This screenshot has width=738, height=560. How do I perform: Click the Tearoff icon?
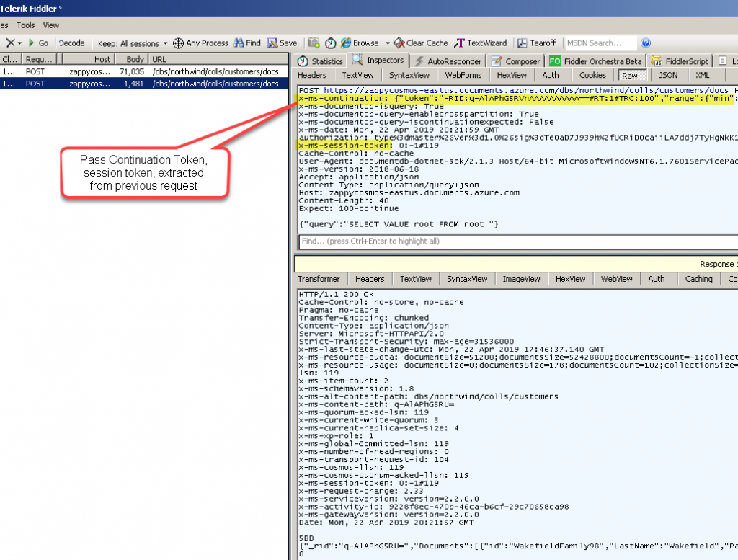pyautogui.click(x=535, y=43)
